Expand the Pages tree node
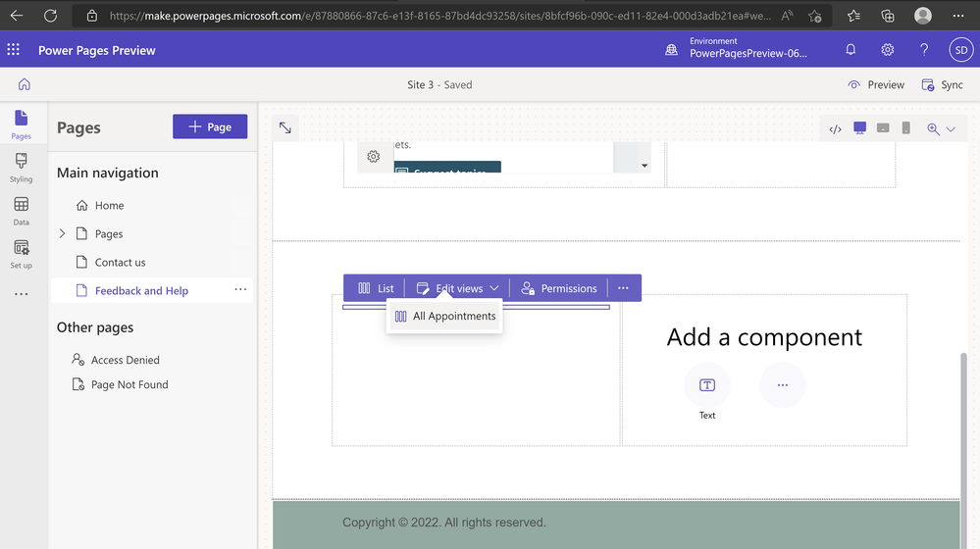Image resolution: width=980 pixels, height=549 pixels. 62,233
